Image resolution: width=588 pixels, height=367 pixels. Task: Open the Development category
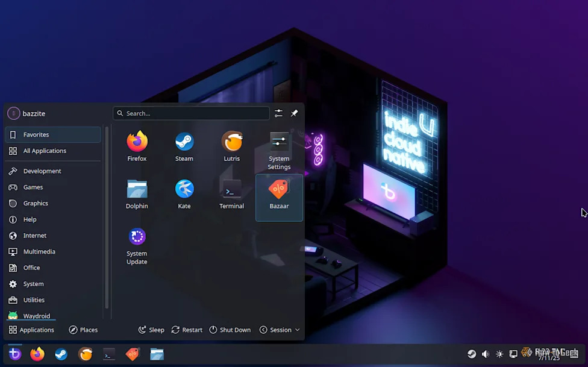coord(53,171)
